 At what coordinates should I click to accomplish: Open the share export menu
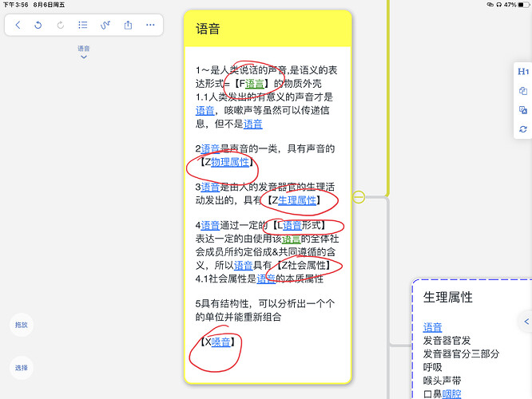click(x=128, y=25)
